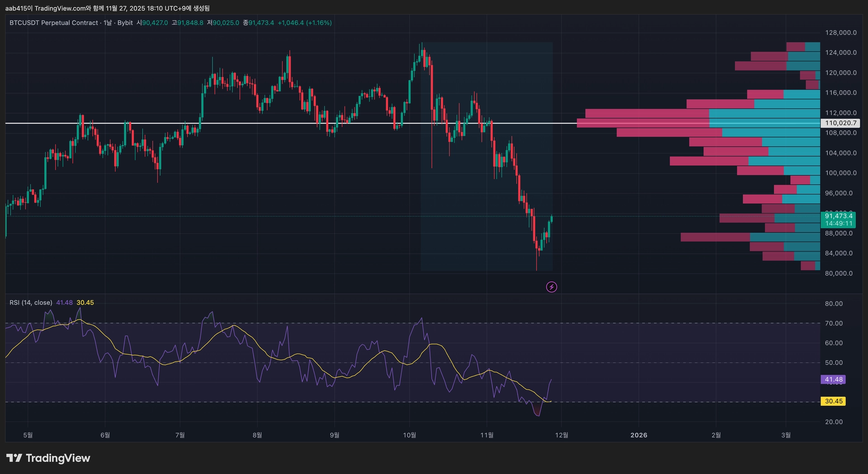
Task: Click the 80,000.0 price axis label
Action: pyautogui.click(x=839, y=273)
